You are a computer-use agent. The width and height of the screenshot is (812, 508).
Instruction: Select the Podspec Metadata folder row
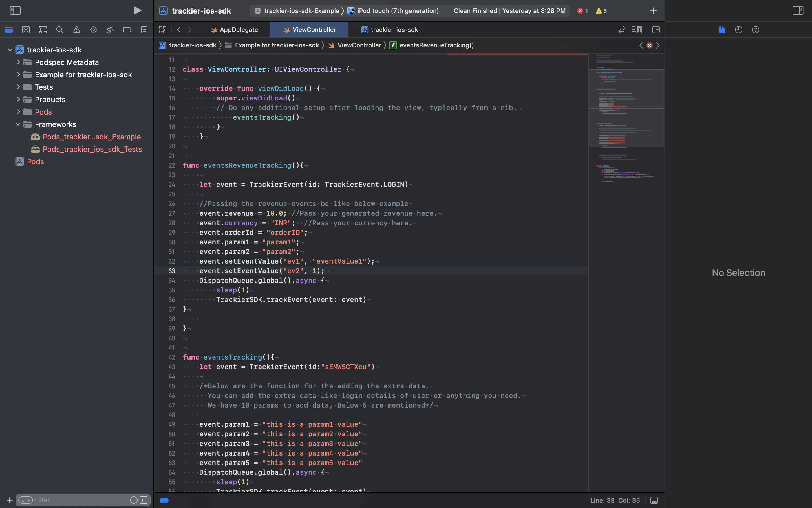pyautogui.click(x=76, y=62)
